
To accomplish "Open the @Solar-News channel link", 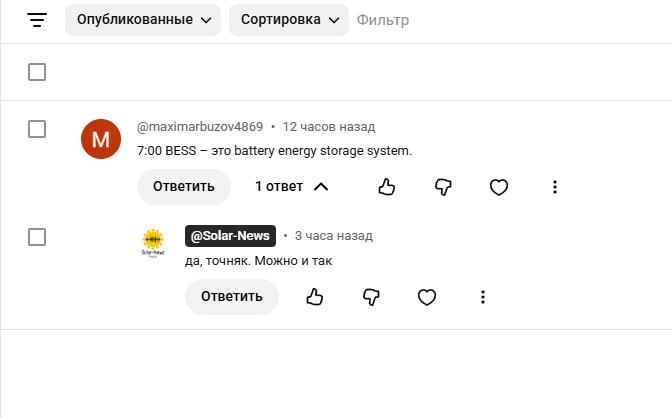I will [x=230, y=236].
